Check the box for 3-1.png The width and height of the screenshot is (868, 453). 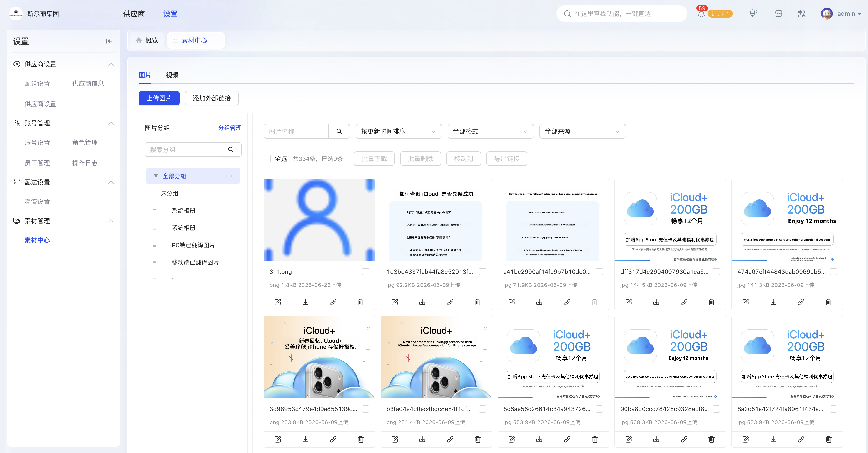366,272
